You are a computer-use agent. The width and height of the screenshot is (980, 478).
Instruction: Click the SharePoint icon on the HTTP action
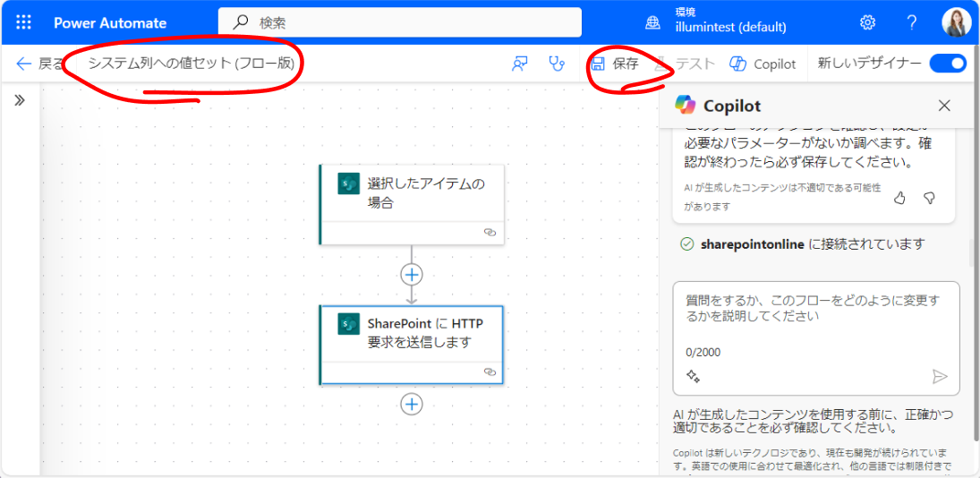point(348,324)
